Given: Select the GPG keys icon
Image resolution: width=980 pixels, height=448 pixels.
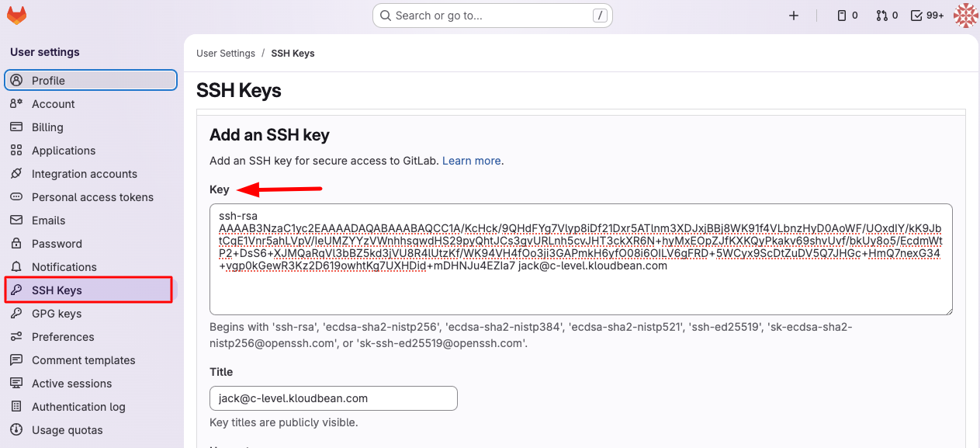Looking at the screenshot, I should tap(17, 313).
